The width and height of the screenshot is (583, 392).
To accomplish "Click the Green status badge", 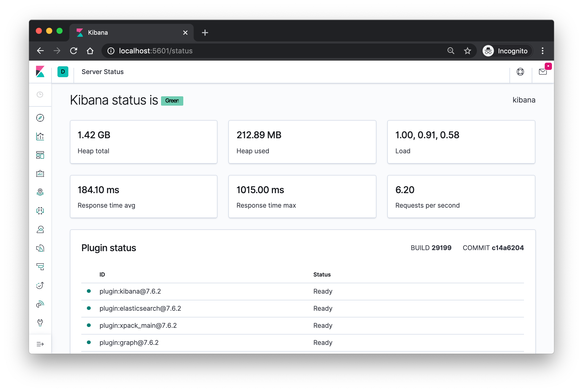I will 172,101.
